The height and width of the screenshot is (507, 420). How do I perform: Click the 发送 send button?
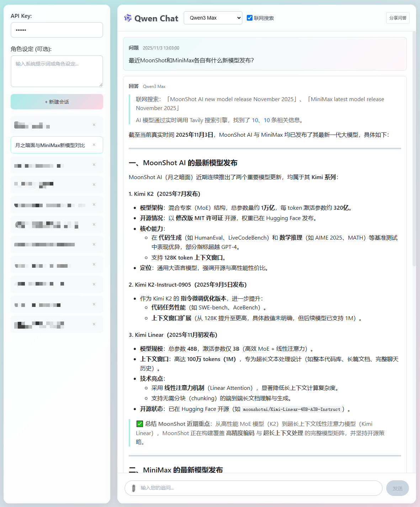(398, 488)
